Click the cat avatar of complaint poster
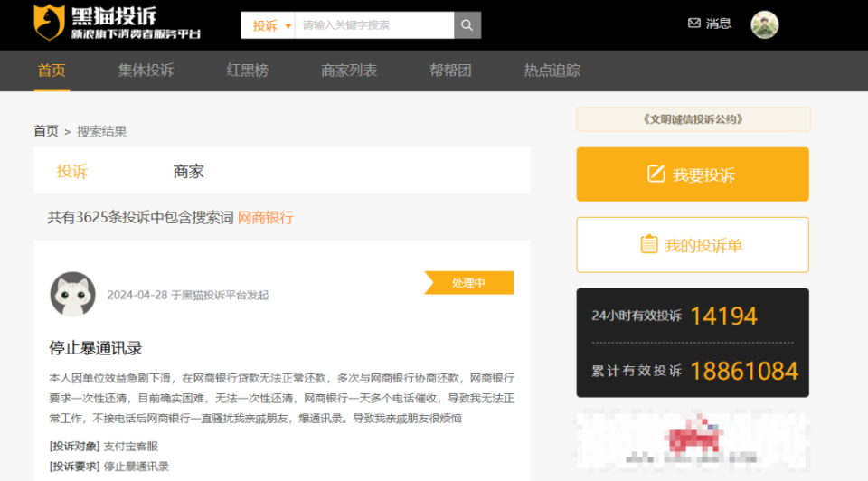Screen dimensions: 868x481 tap(72, 294)
